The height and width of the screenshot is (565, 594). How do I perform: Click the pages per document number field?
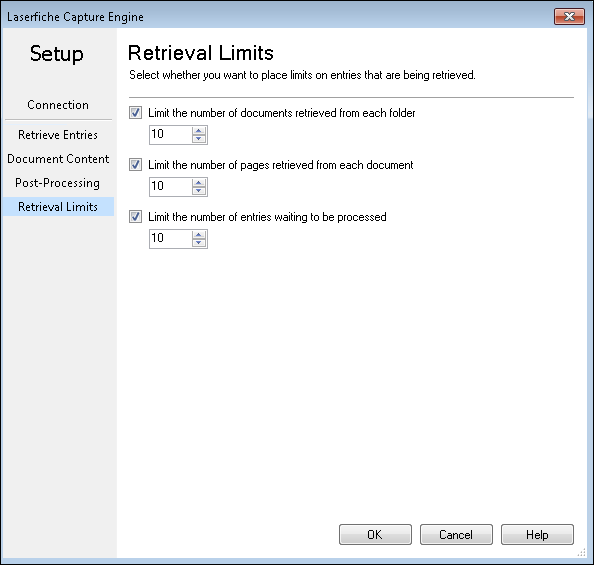[x=170, y=186]
